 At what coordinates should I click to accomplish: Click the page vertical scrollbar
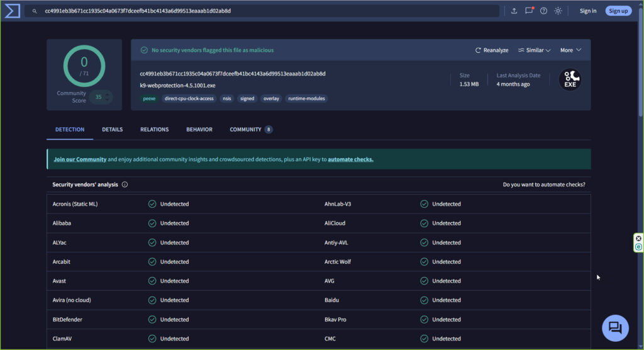tap(640, 62)
